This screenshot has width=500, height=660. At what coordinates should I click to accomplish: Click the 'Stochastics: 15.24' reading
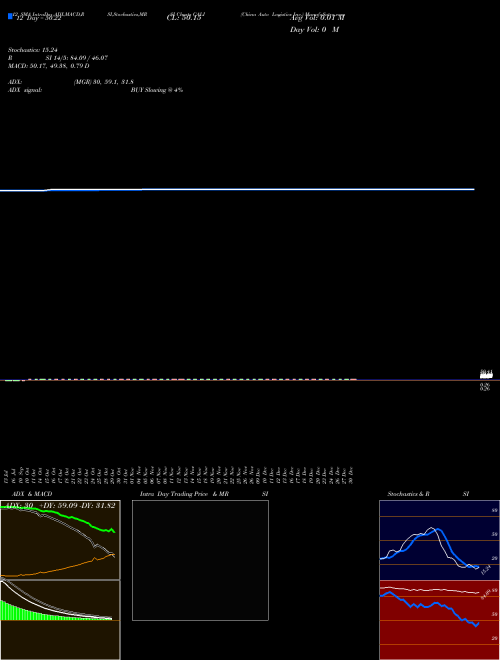pos(33,50)
